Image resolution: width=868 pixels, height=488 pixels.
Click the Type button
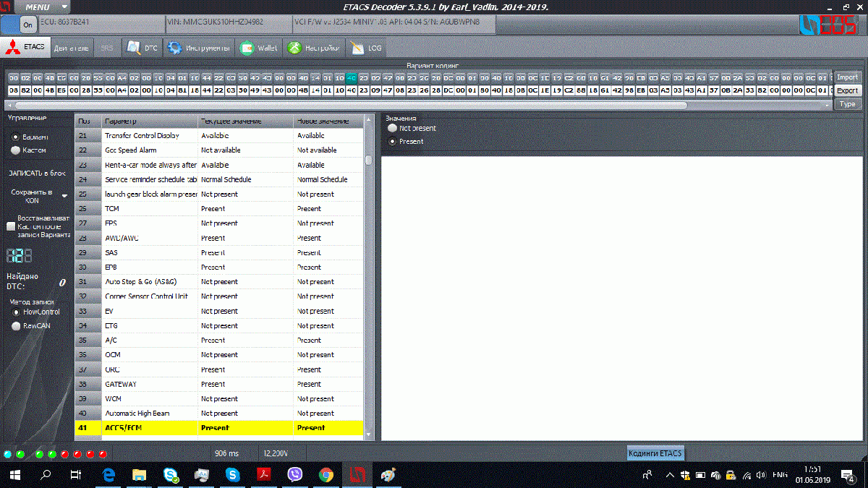pos(848,104)
